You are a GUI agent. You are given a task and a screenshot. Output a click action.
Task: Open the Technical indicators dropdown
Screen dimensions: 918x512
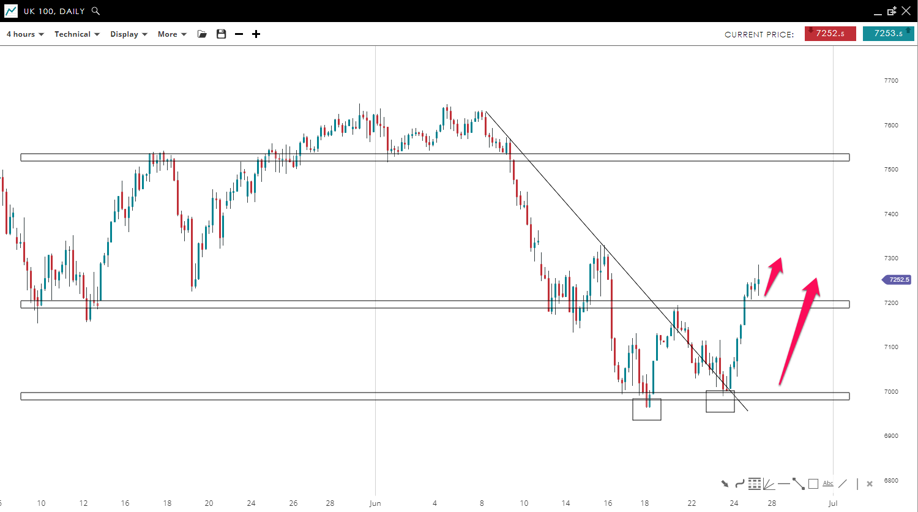coord(77,34)
